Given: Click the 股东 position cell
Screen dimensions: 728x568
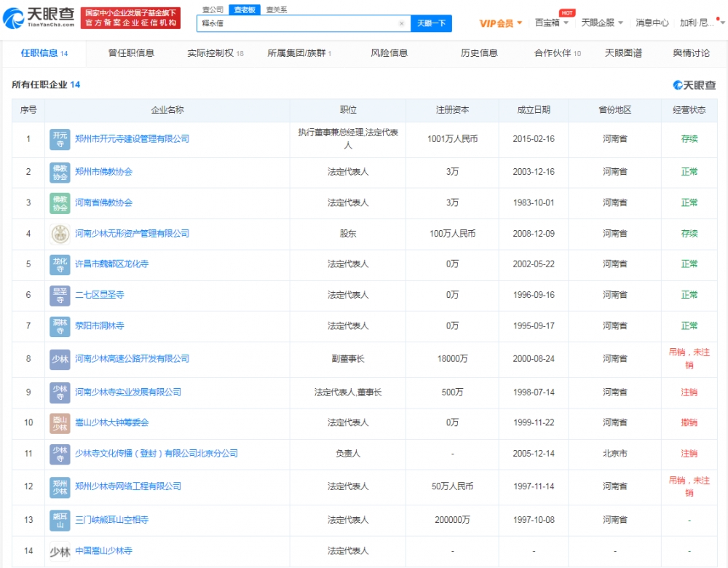Looking at the screenshot, I should [348, 234].
